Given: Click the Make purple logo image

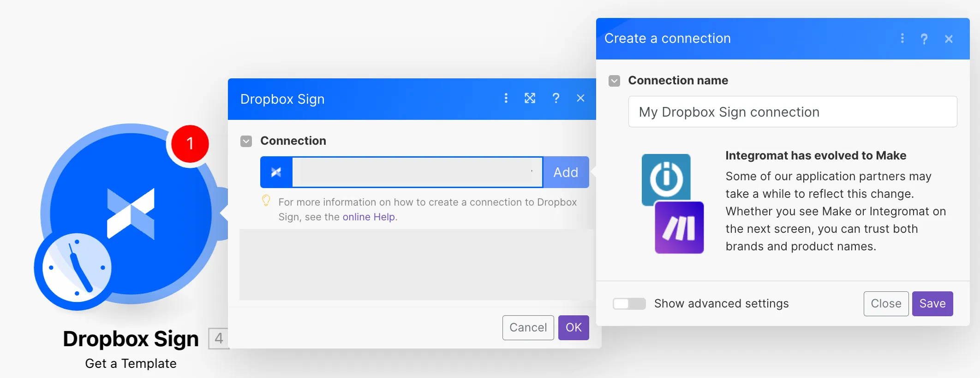Looking at the screenshot, I should point(679,228).
